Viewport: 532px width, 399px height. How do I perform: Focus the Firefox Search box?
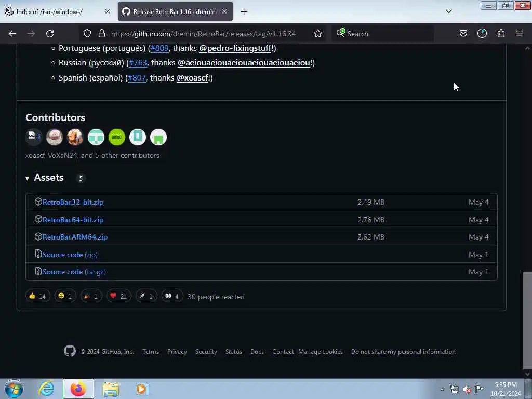pos(383,34)
